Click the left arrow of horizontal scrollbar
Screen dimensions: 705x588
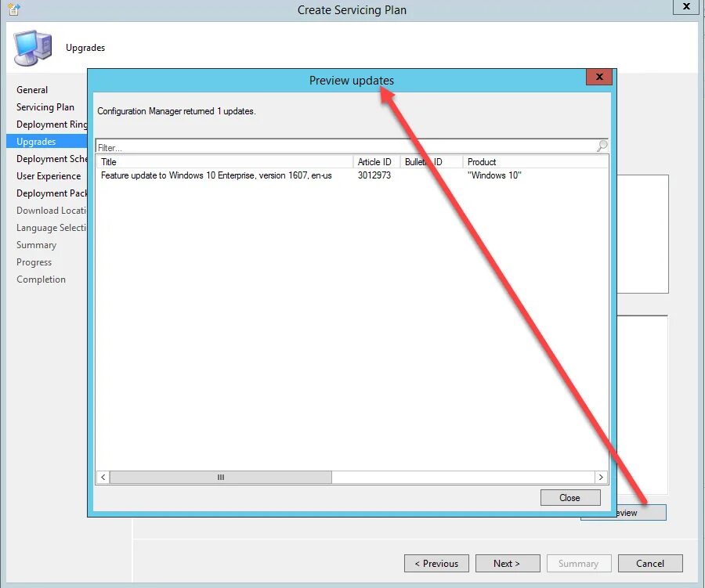coord(103,477)
